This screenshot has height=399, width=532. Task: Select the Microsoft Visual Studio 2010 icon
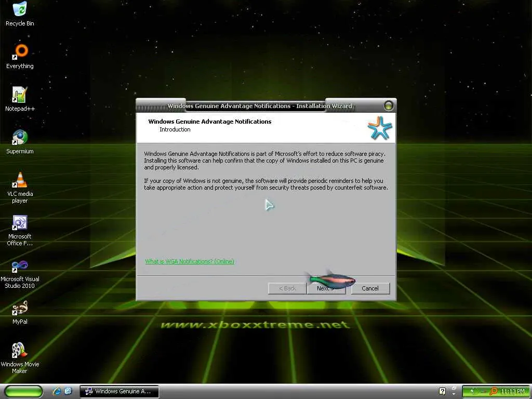20,273
